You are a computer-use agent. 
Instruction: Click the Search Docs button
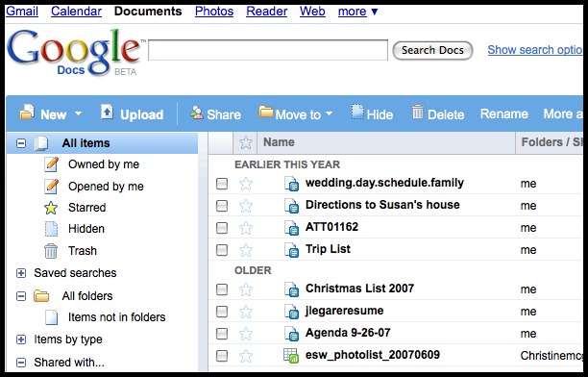(432, 50)
